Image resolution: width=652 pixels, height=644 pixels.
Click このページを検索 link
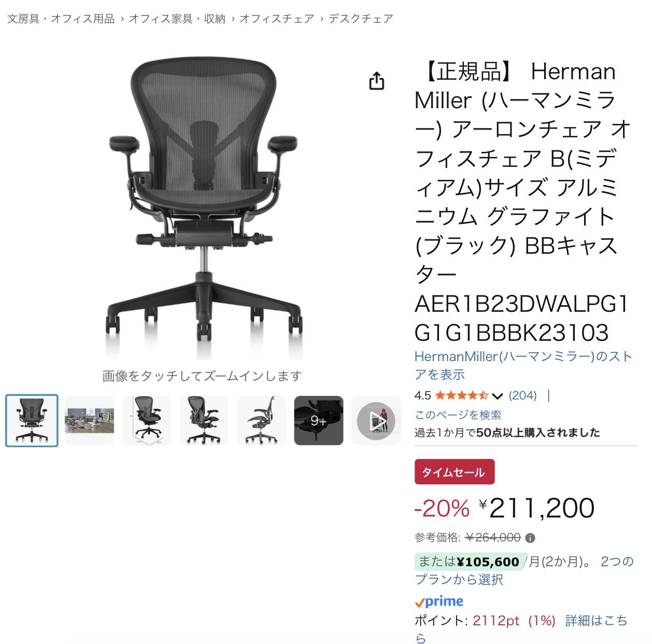[x=458, y=415]
